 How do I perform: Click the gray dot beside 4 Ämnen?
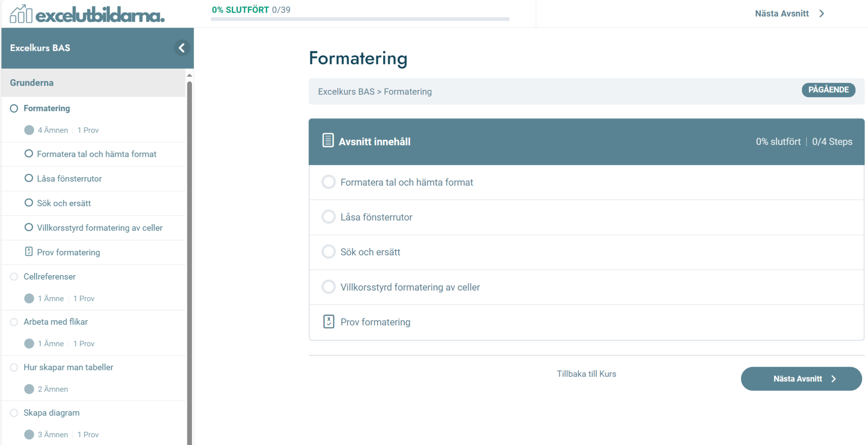pos(29,130)
